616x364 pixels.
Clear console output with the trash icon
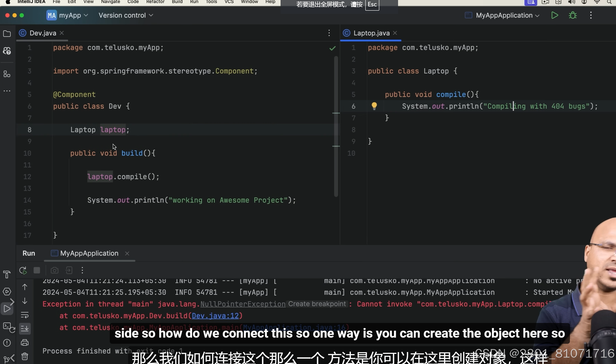coord(25,356)
